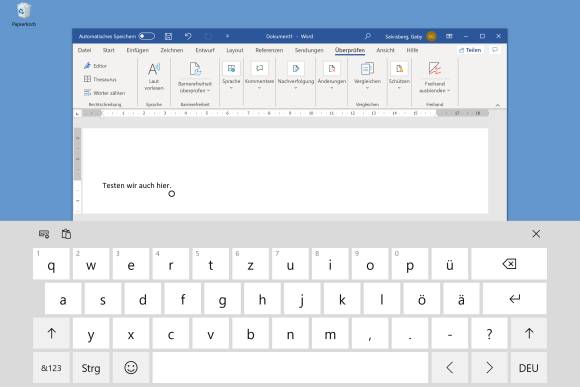
Task: Click the Laut vorlesen read aloud icon
Action: 154,69
